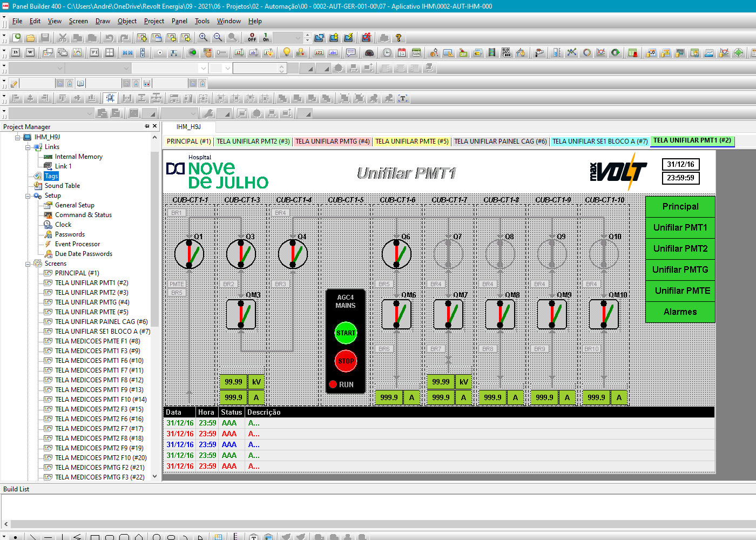Collapse the Screens tree node

pyautogui.click(x=28, y=264)
